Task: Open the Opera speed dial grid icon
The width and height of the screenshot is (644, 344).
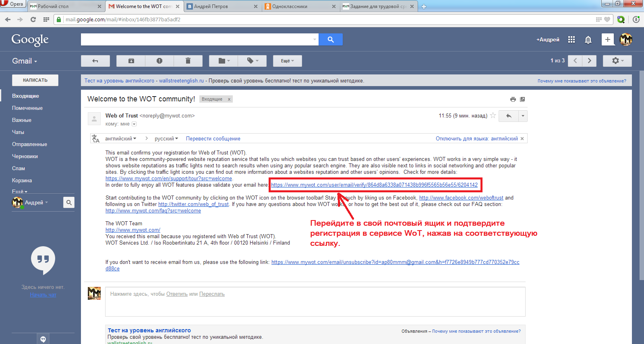Action: tap(46, 19)
